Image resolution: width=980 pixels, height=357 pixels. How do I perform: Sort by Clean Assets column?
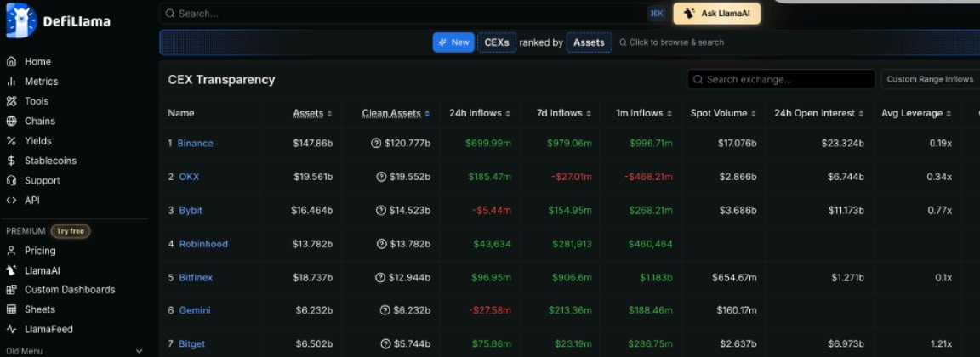tap(396, 113)
